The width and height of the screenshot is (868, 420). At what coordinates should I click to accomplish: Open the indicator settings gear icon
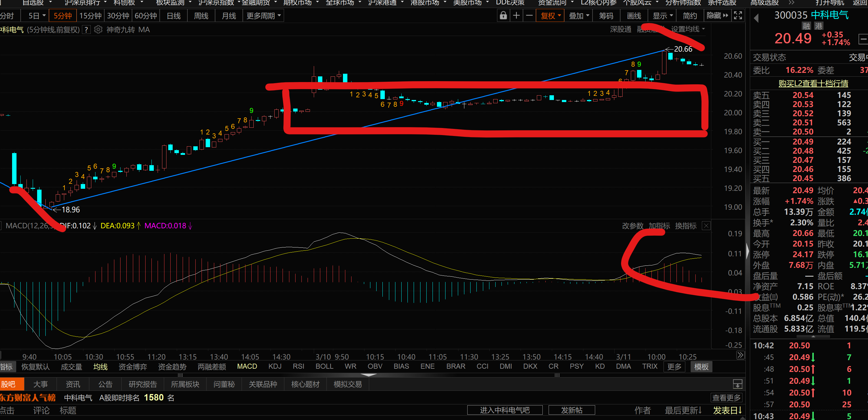pyautogui.click(x=98, y=30)
